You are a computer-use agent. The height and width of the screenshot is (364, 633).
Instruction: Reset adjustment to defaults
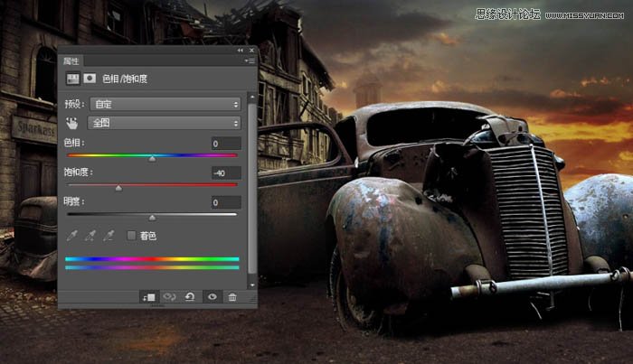click(x=190, y=296)
